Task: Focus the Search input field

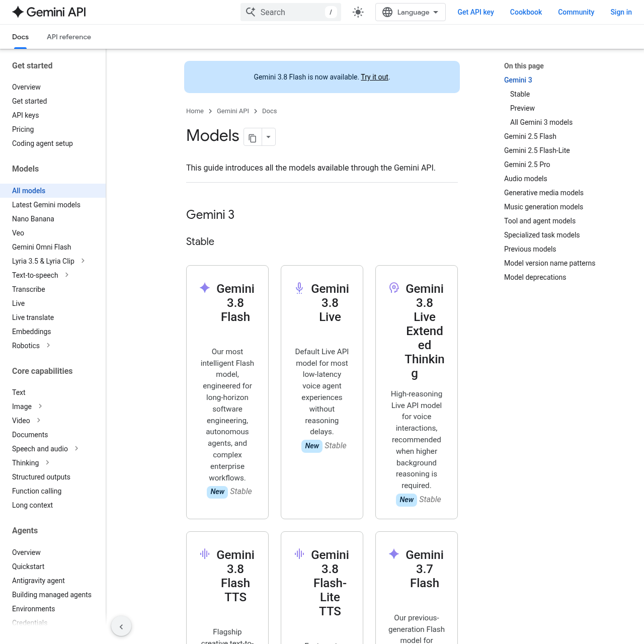Action: pyautogui.click(x=291, y=12)
